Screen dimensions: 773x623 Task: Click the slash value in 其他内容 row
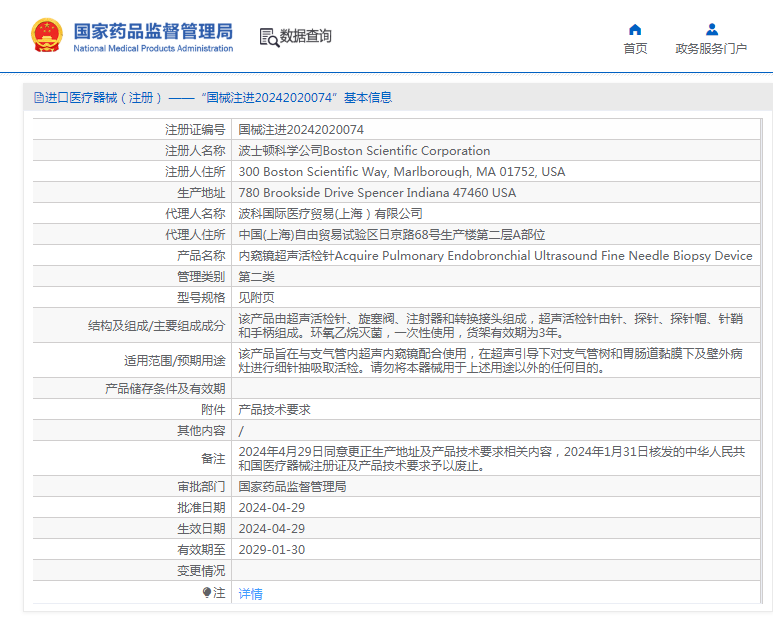(x=241, y=431)
